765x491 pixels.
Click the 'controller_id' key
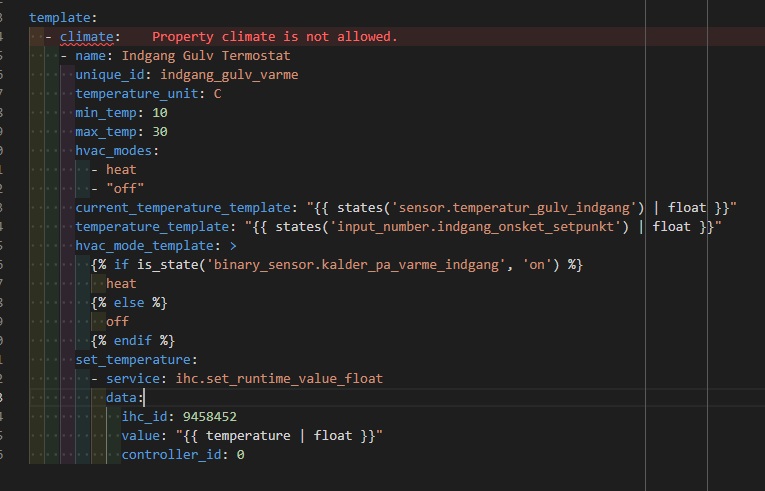point(171,455)
